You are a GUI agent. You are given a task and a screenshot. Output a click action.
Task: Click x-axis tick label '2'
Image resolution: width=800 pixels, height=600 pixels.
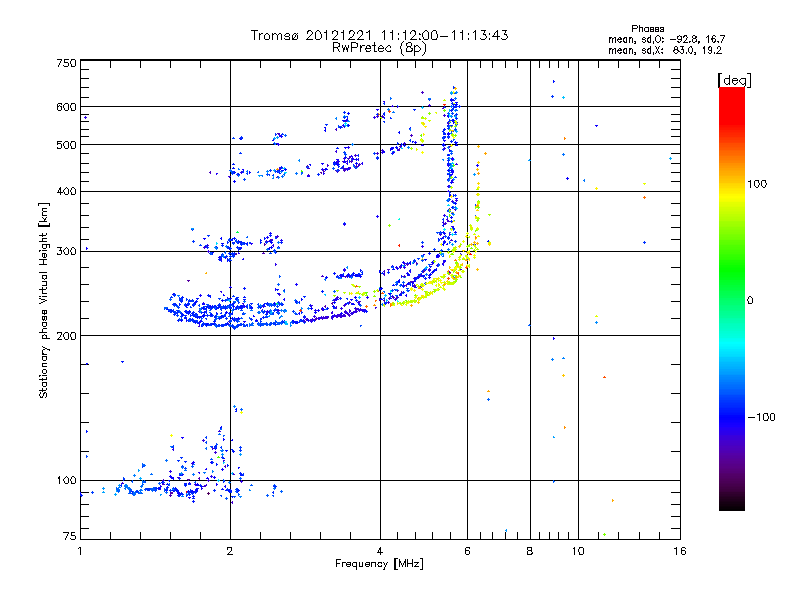click(230, 551)
